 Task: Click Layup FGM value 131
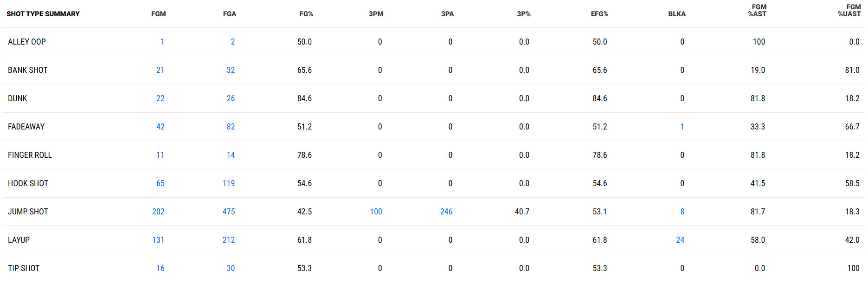158,240
